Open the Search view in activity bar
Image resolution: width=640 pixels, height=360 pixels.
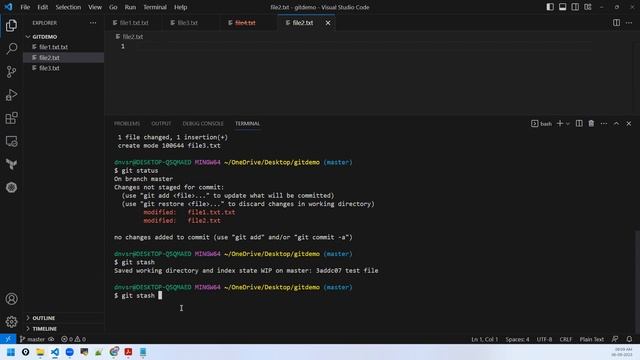tap(11, 49)
